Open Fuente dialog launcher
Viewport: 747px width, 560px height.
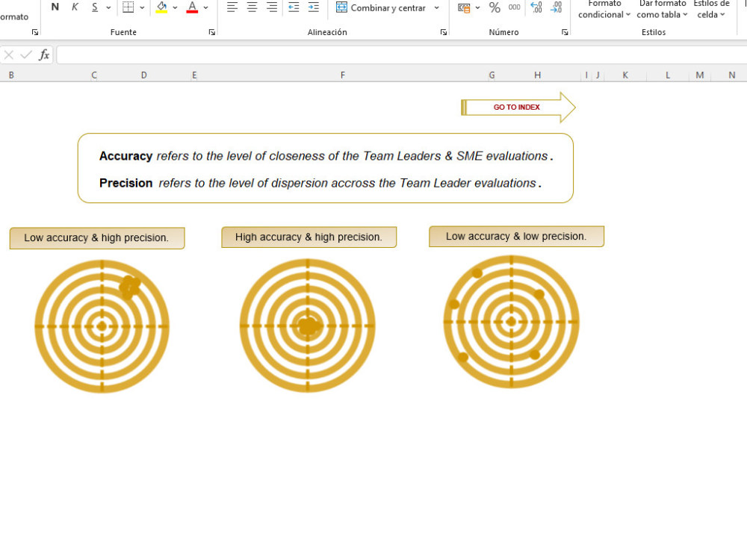212,32
